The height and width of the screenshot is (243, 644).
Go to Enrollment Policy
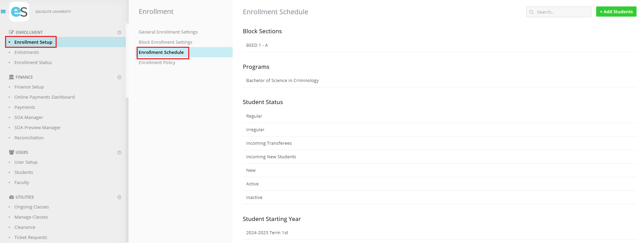pos(157,63)
